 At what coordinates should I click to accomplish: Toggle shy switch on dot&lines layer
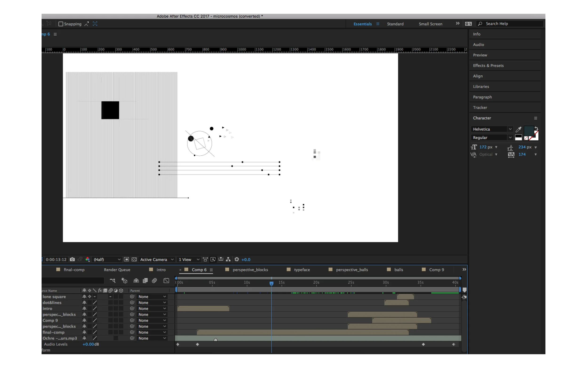84,303
